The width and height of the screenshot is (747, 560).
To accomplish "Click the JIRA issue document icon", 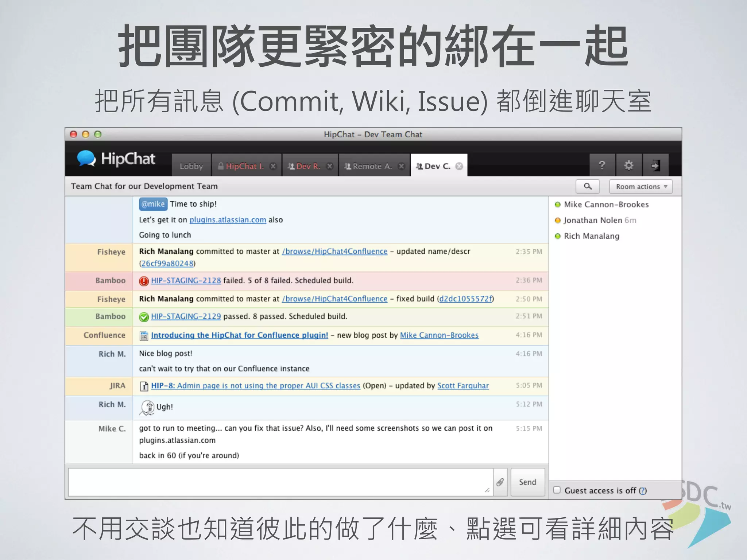I will coord(144,386).
